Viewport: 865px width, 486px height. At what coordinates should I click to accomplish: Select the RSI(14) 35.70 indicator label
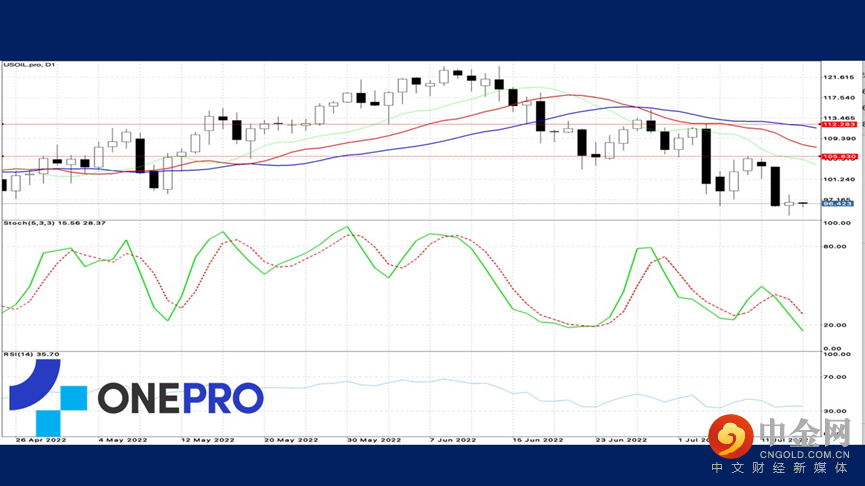(31, 354)
